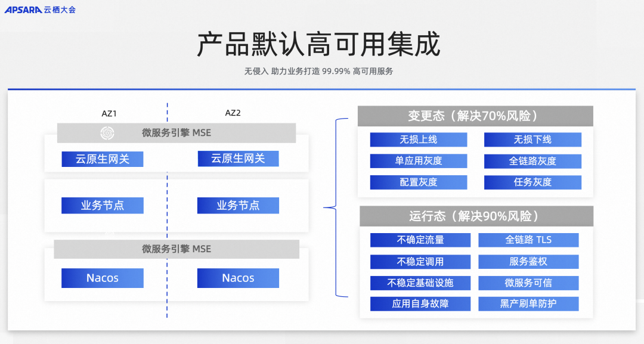Click 业务节点 box in AZ2 column
Viewport: 644px width, 344px height.
point(238,205)
